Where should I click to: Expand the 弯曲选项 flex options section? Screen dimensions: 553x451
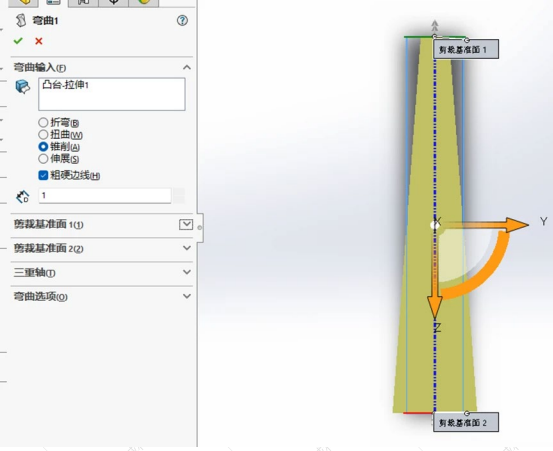tap(187, 296)
